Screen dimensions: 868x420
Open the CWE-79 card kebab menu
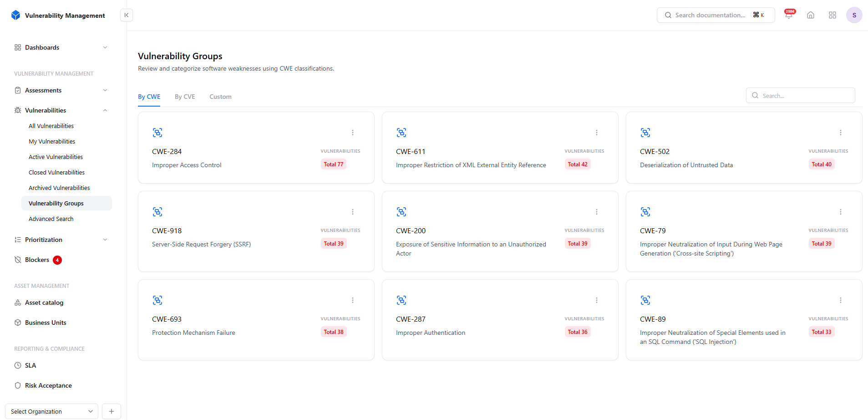tap(841, 212)
